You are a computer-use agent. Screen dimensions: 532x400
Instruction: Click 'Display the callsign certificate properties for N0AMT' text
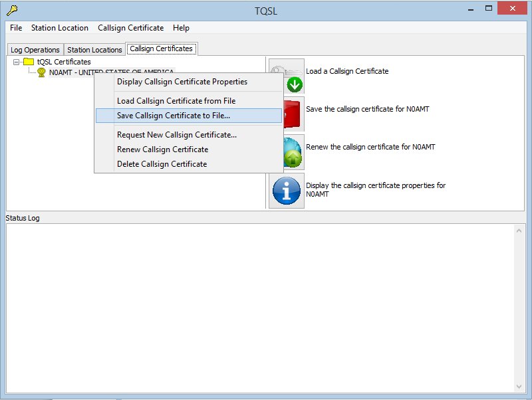coord(376,190)
